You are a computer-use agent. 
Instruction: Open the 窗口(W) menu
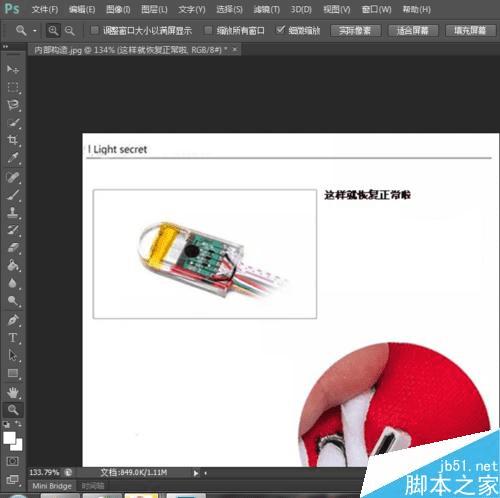(376, 9)
